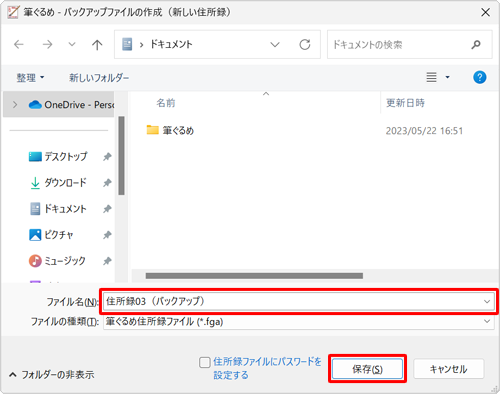Open help with the blue question icon
This screenshot has height=394, width=500.
click(479, 77)
